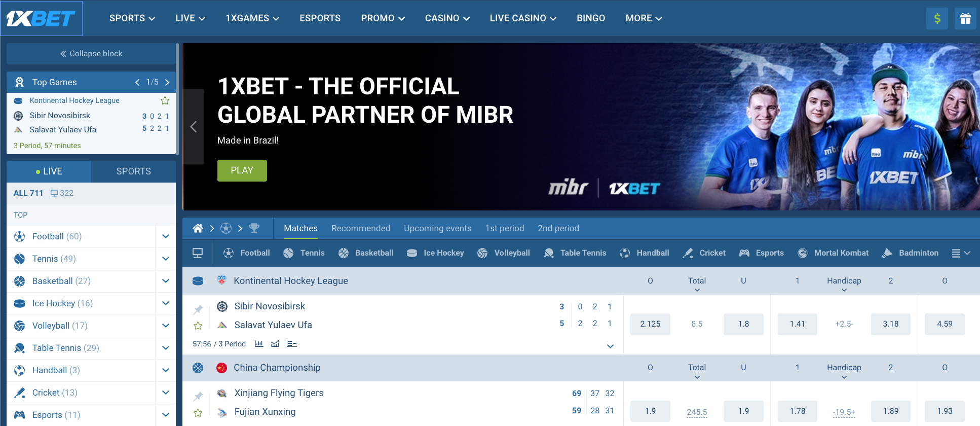Image resolution: width=980 pixels, height=426 pixels.
Task: Expand Tennis (49) in sidebar
Action: 166,259
